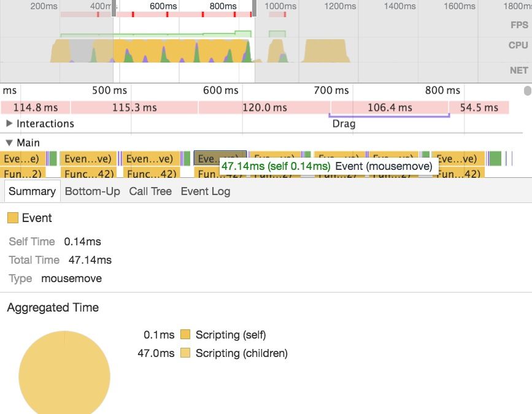Viewport: 532px width, 414px height.
Task: Click the Scripting (self) color swatch
Action: 185,335
